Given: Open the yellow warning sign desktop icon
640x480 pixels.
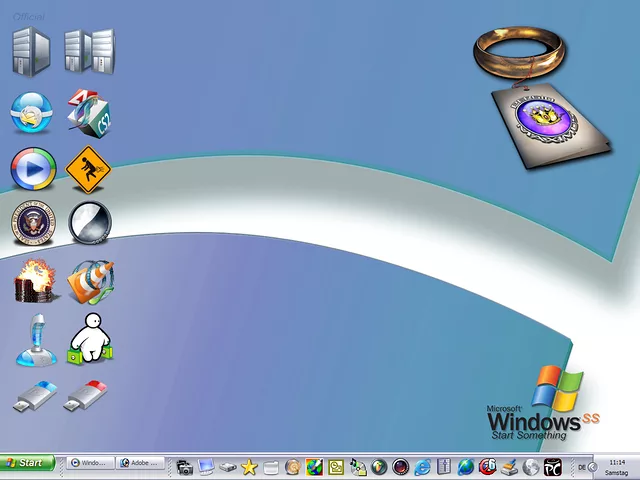Looking at the screenshot, I should (x=88, y=169).
